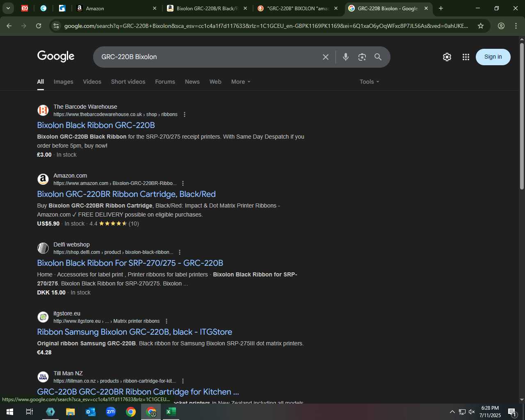Open Bixolon GRC-220BR Ribbon Cartridge, Black/Red link
Viewport: 525px width, 420px height.
(126, 194)
